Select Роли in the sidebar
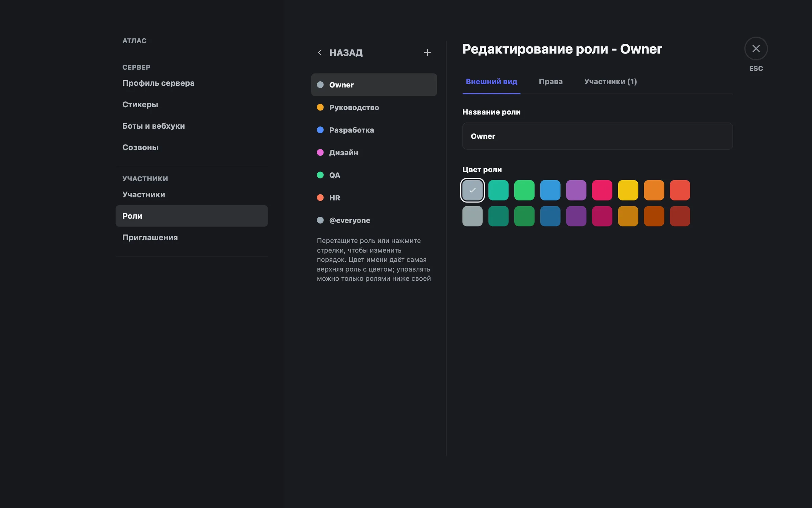 tap(191, 216)
